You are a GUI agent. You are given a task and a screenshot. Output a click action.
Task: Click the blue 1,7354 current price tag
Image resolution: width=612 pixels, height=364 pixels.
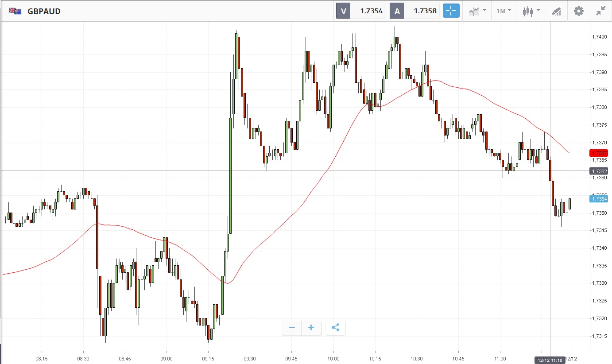coord(599,199)
